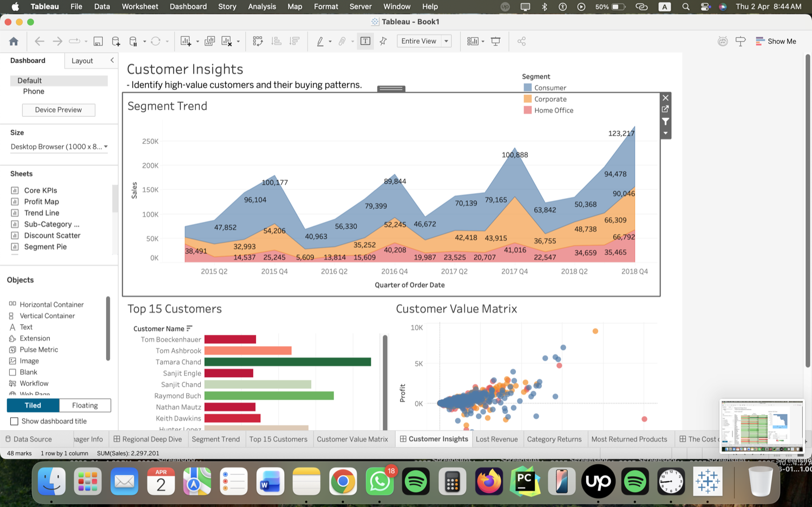Open highlight dropdown arrow
Viewport: 812px width, 507px height.
pyautogui.click(x=330, y=42)
